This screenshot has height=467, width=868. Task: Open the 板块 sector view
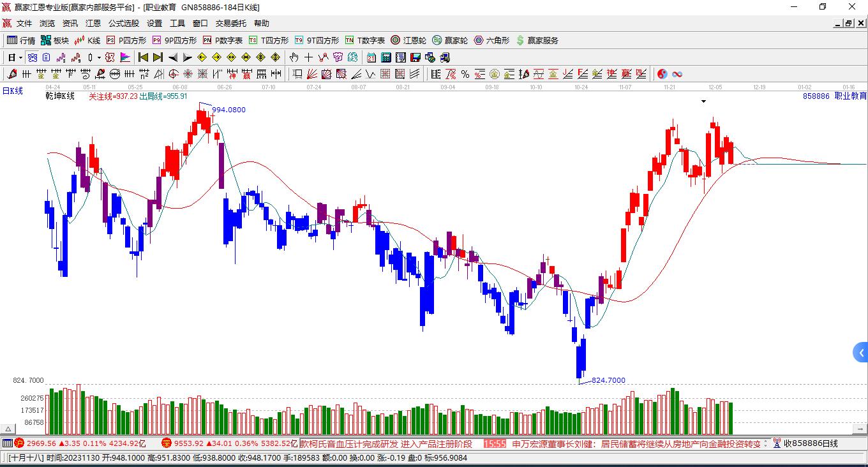(x=54, y=40)
